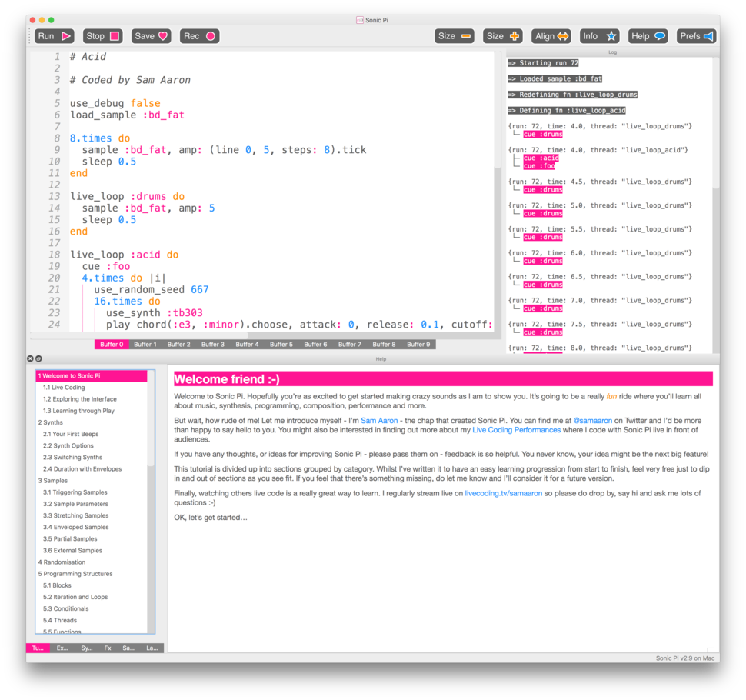Select the Sa... samples tab

click(128, 648)
